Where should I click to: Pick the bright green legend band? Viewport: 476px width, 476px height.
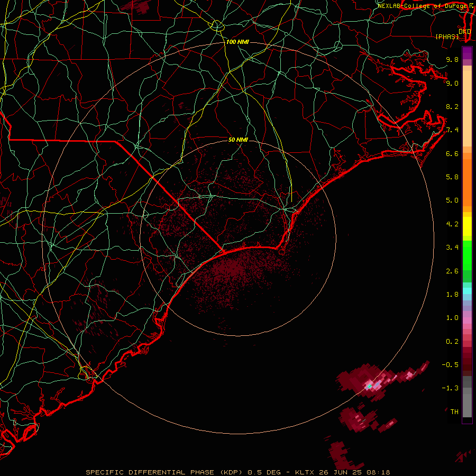coord(467,255)
